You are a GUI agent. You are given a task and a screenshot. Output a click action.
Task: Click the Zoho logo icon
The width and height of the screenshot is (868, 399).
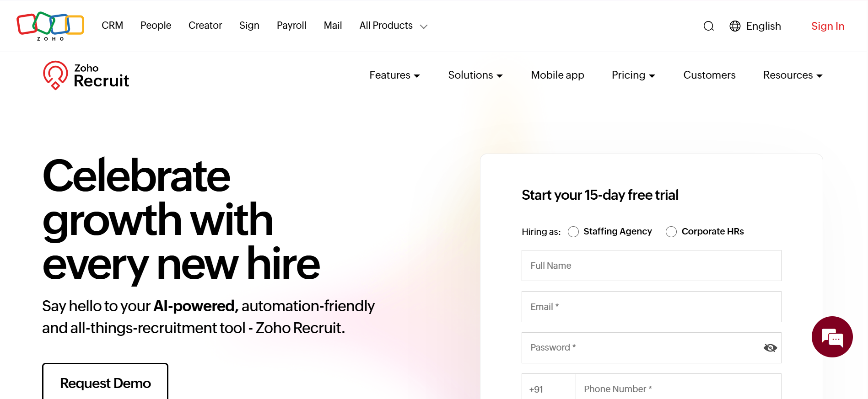click(x=50, y=26)
